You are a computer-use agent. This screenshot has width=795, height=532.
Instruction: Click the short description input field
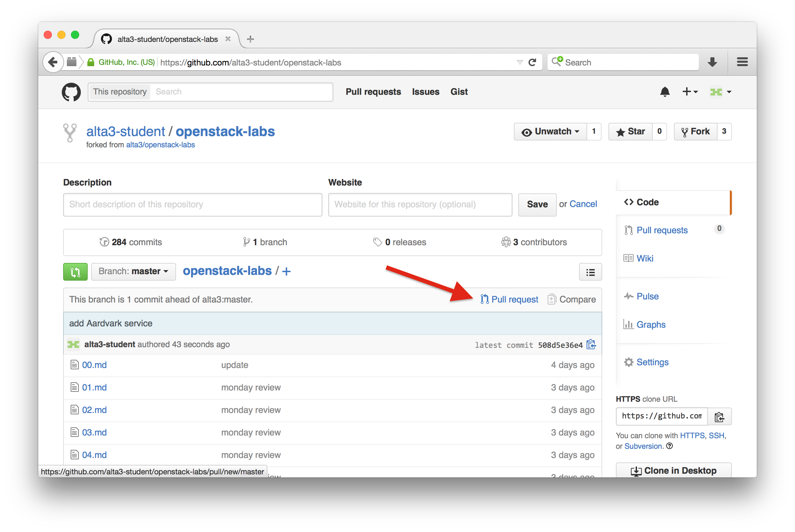pos(192,205)
